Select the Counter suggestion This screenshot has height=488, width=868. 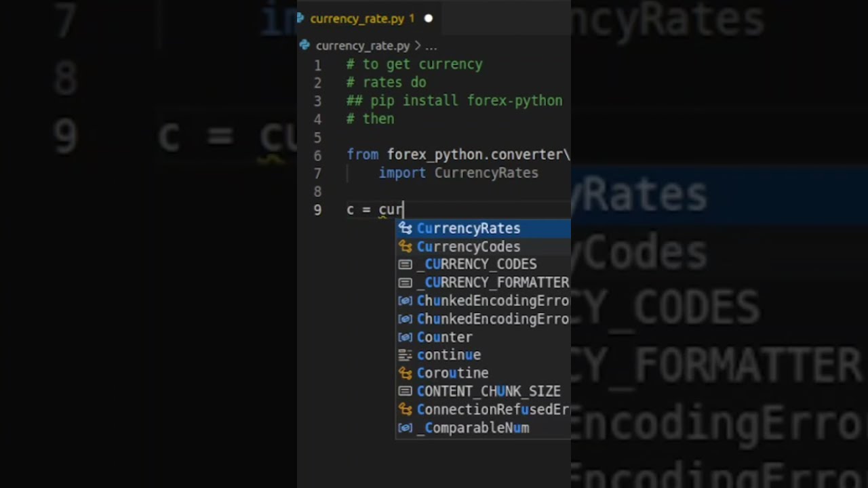point(484,337)
